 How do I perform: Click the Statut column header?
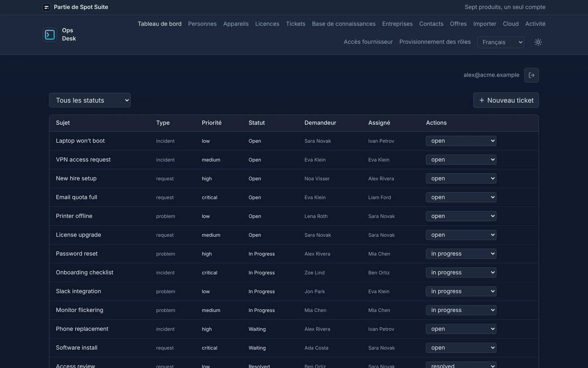257,123
